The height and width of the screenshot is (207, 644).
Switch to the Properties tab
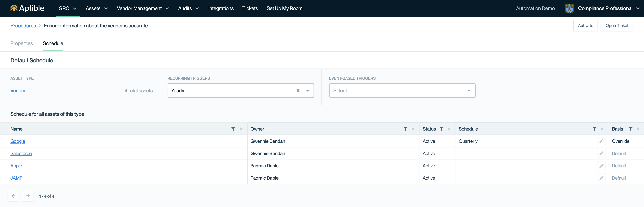pyautogui.click(x=21, y=43)
